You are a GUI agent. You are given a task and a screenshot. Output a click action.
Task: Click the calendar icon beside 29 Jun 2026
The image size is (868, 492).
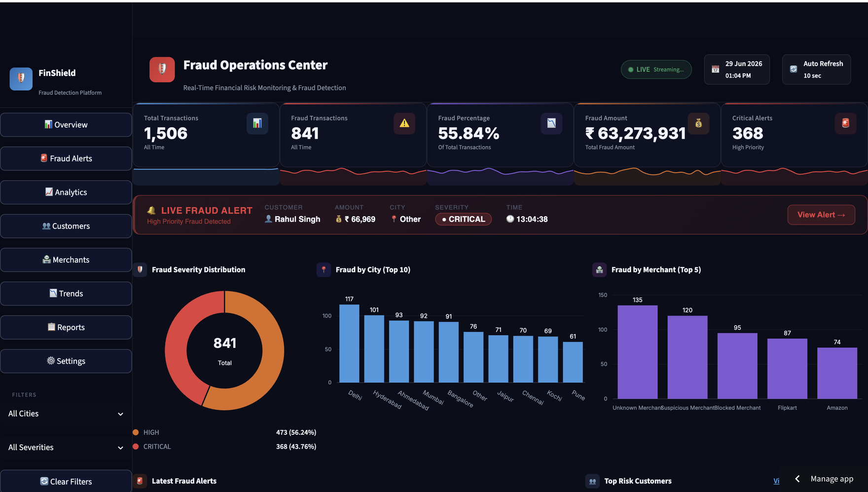(x=715, y=70)
